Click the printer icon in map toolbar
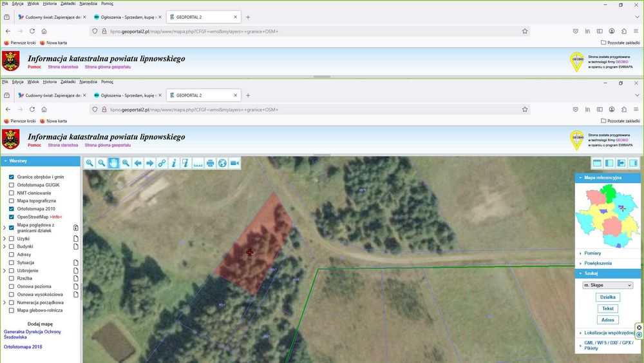 click(211, 163)
